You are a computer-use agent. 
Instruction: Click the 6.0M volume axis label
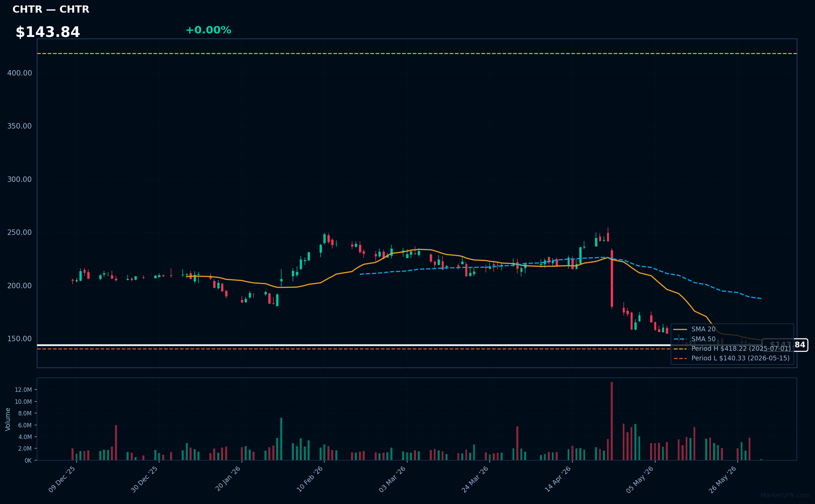tap(25, 425)
